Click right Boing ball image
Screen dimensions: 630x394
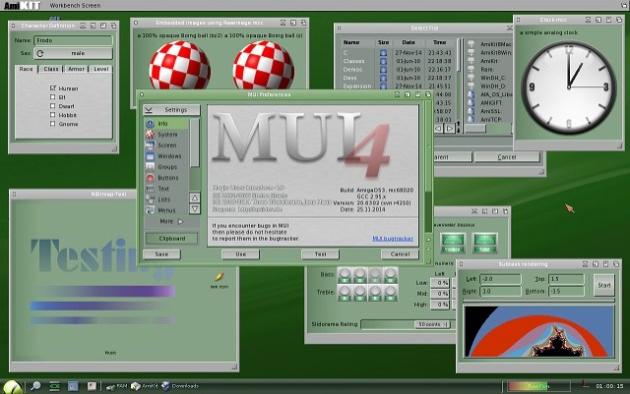263,65
